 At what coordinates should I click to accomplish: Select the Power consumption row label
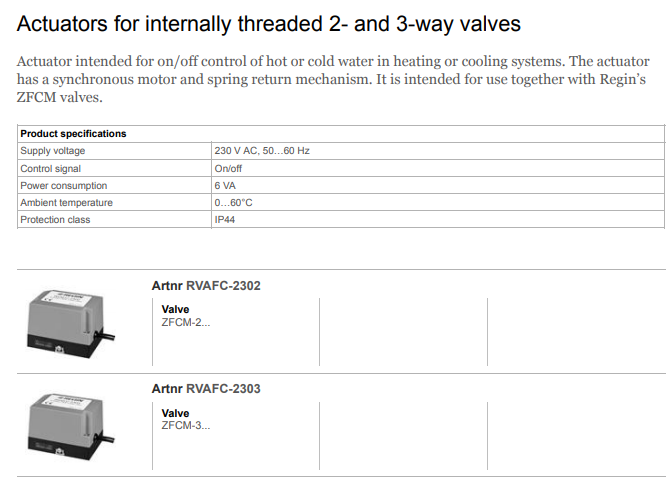[63, 185]
